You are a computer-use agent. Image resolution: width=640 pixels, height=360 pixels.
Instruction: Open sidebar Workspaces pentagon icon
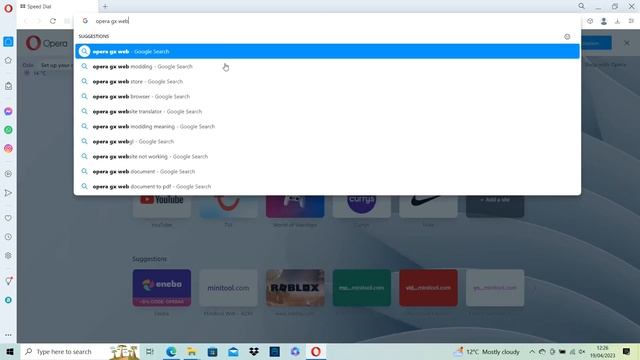tap(8, 60)
